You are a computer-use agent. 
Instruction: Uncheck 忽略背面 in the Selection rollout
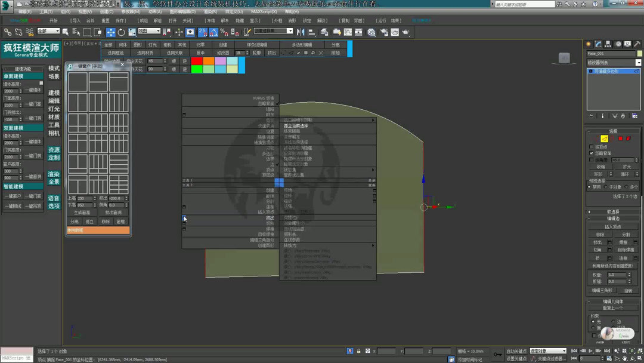tap(591, 153)
